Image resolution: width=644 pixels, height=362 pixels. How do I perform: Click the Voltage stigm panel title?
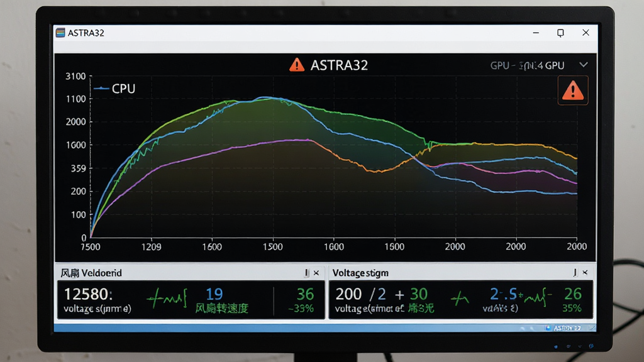pos(360,273)
